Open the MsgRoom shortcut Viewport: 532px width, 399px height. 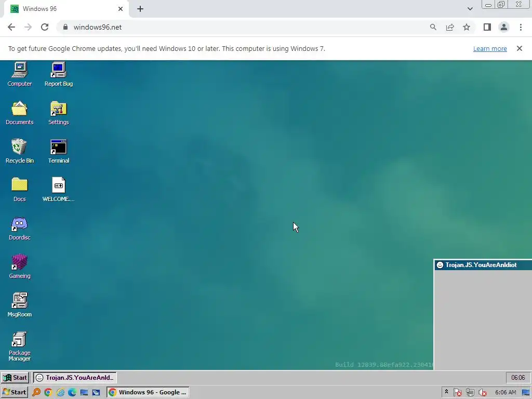(19, 304)
